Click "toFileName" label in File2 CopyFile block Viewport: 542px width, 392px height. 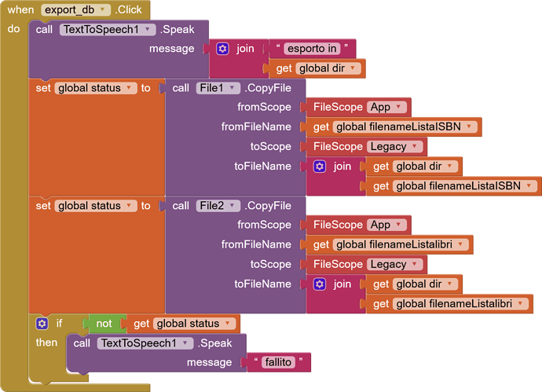click(262, 284)
